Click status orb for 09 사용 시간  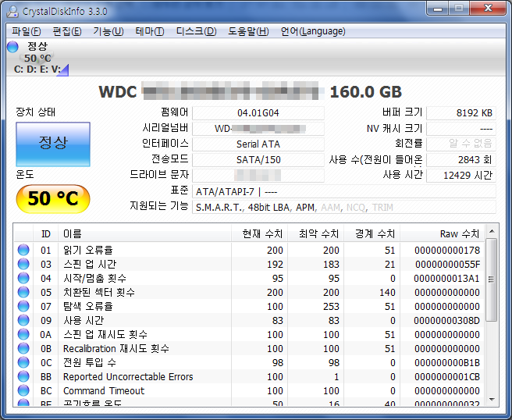tap(23, 320)
